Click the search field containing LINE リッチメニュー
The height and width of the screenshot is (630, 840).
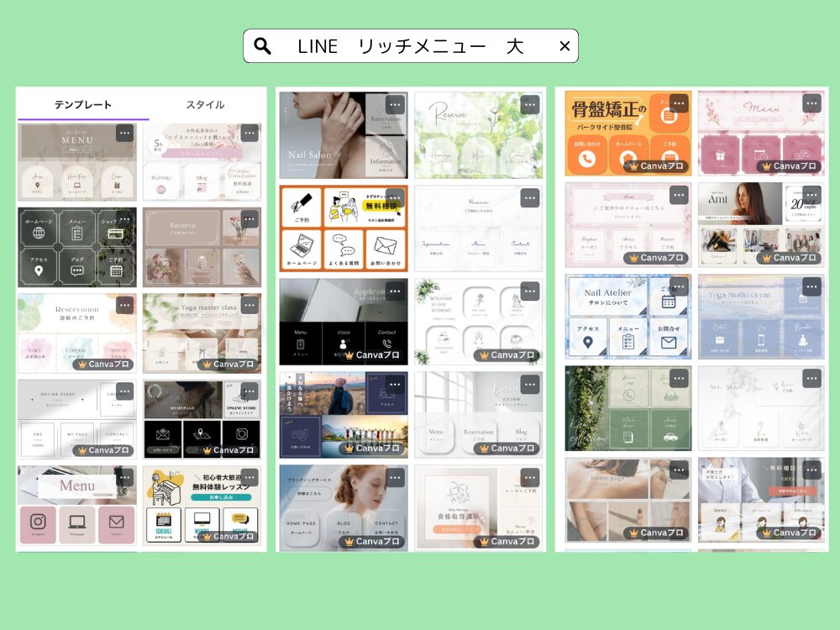[410, 46]
